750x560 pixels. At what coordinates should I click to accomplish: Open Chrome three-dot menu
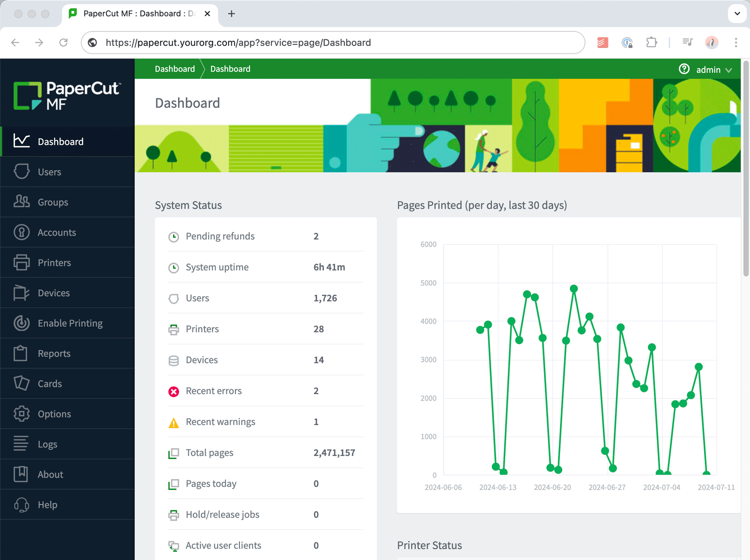[736, 43]
